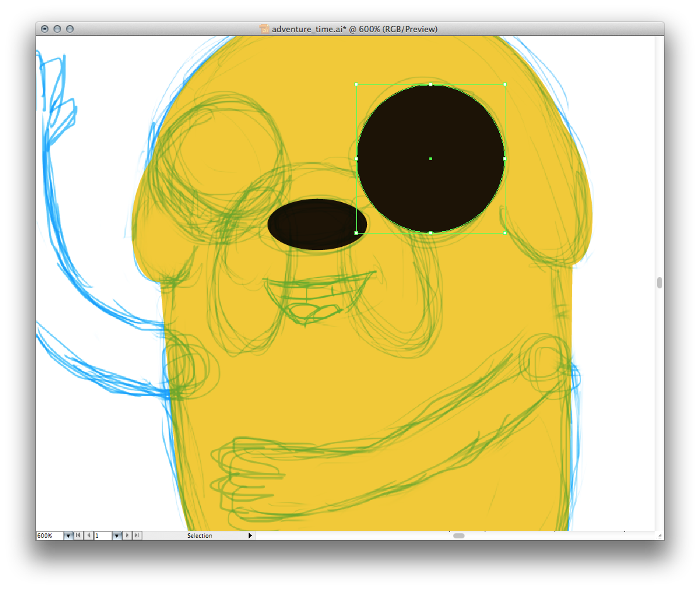Screen dimensions: 700x590
Task: Click the 600% zoom input field
Action: (x=49, y=536)
